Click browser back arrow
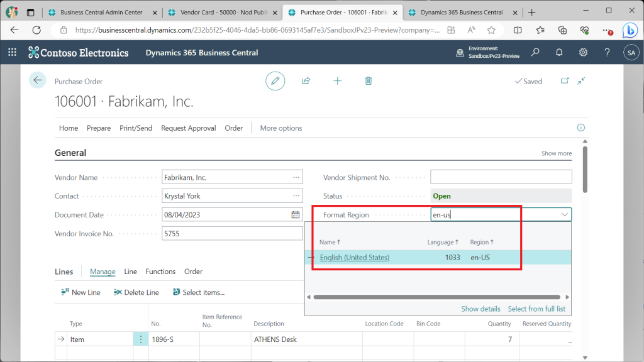 [x=14, y=30]
